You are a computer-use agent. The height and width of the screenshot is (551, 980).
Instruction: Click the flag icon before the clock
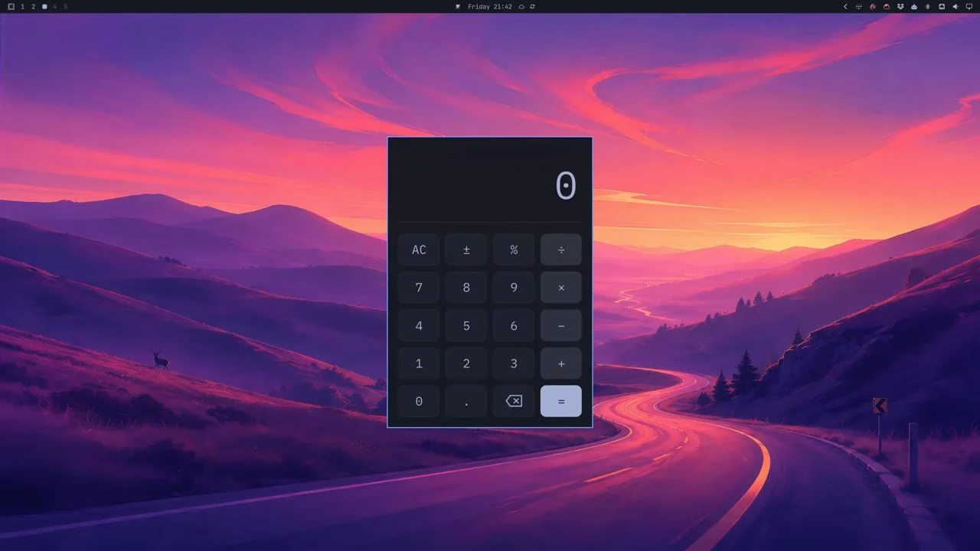pyautogui.click(x=458, y=6)
